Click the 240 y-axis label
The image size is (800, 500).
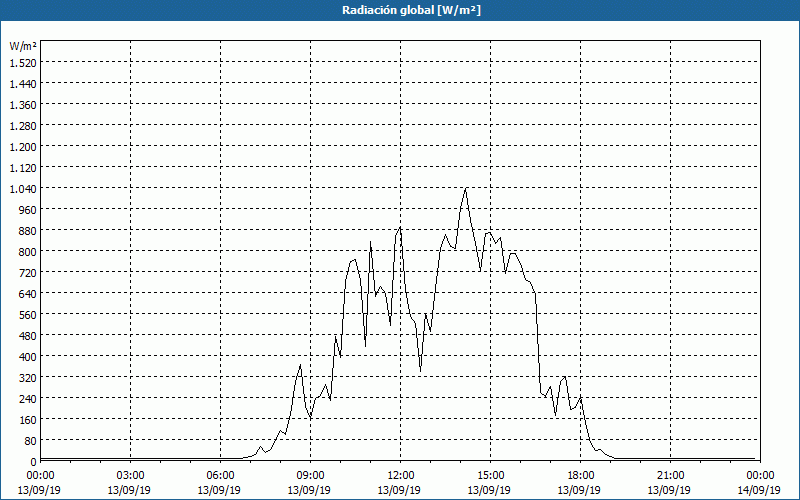pos(28,398)
